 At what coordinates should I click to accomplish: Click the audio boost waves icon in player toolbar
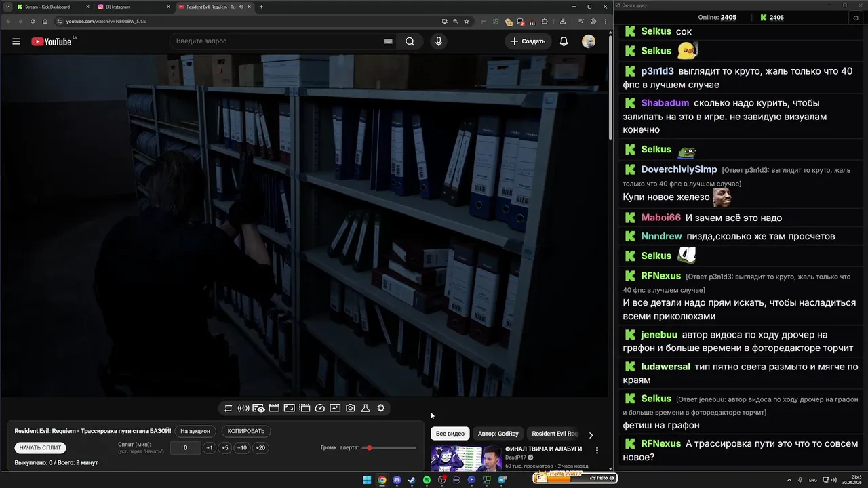click(x=243, y=408)
